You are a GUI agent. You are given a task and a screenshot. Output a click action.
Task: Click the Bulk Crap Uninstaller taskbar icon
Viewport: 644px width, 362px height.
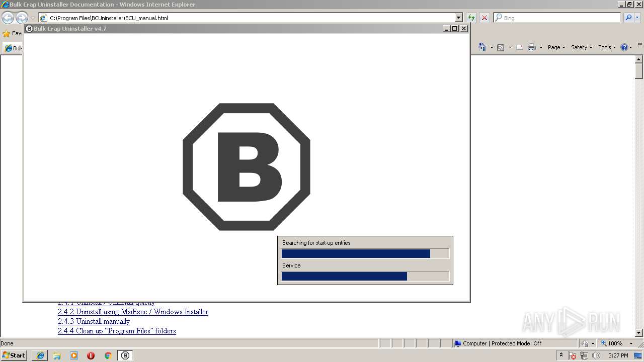[x=125, y=355]
